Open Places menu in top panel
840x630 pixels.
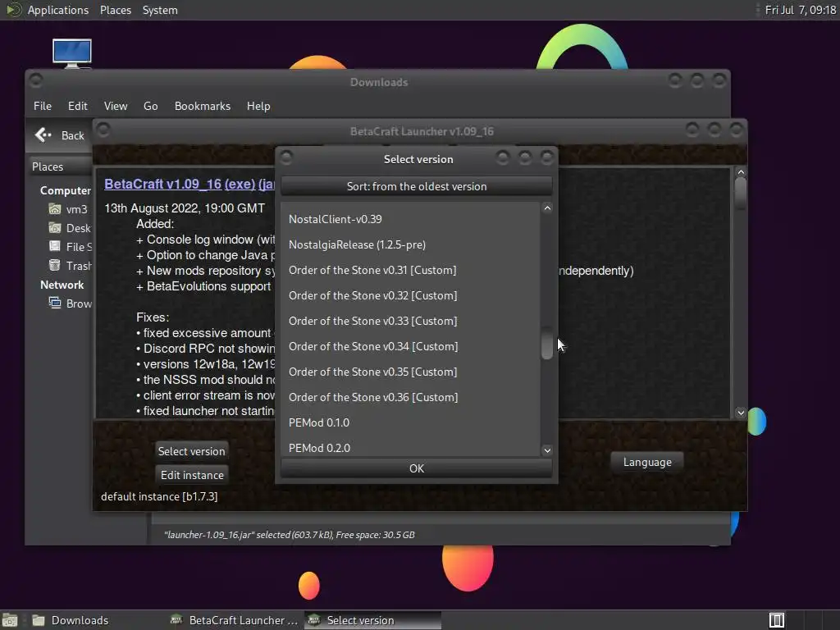click(115, 10)
